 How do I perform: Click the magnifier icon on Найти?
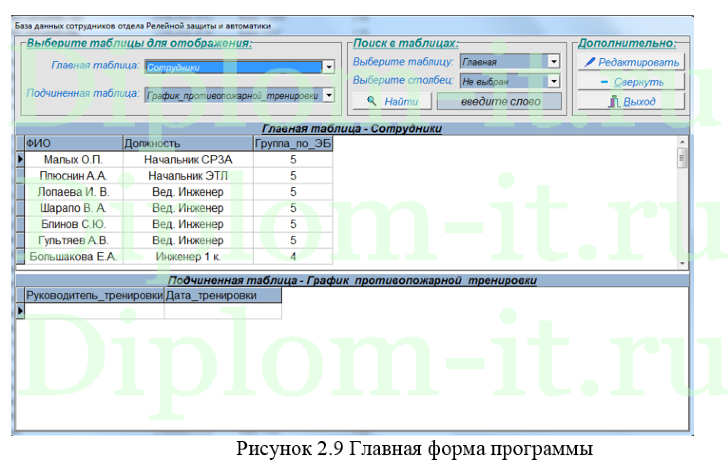click(x=371, y=101)
